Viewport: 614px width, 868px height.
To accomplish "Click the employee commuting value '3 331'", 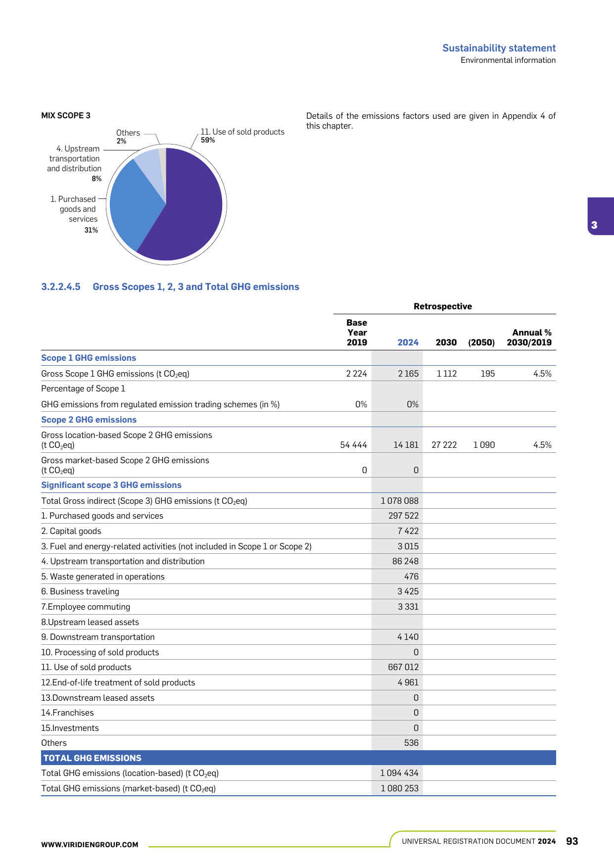I will (x=408, y=607).
